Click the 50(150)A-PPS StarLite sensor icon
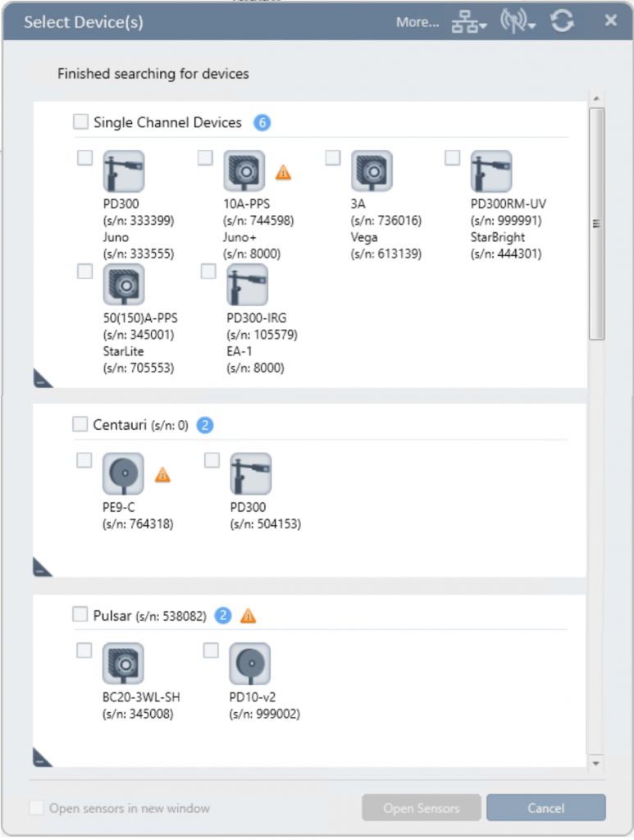The height and width of the screenshot is (840, 634). pos(124,285)
